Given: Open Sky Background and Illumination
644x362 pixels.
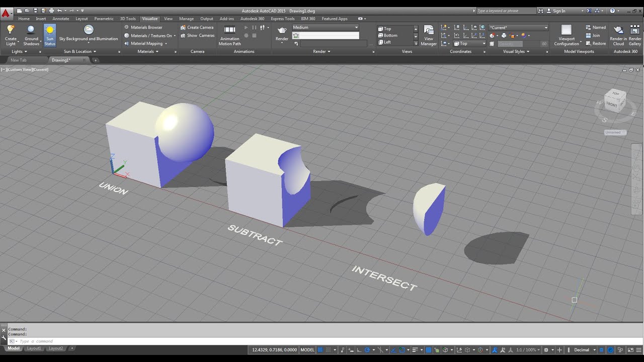Looking at the screenshot, I should (89, 34).
